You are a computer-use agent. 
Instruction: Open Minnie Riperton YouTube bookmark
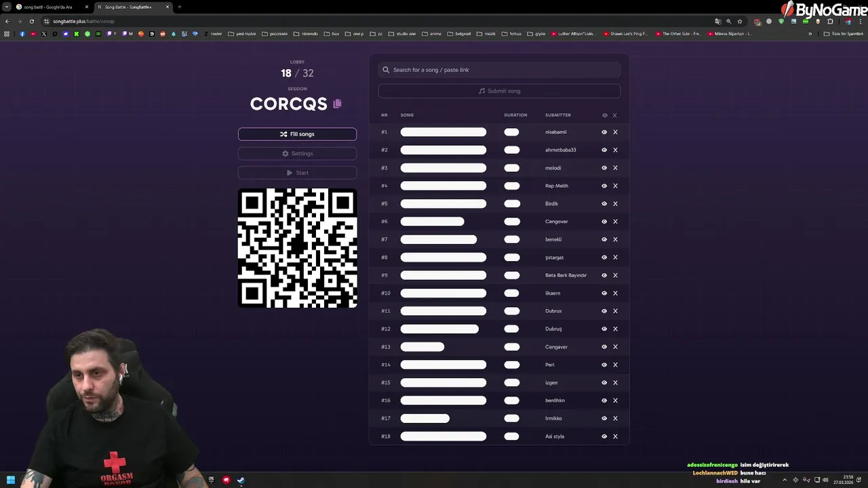pos(730,33)
